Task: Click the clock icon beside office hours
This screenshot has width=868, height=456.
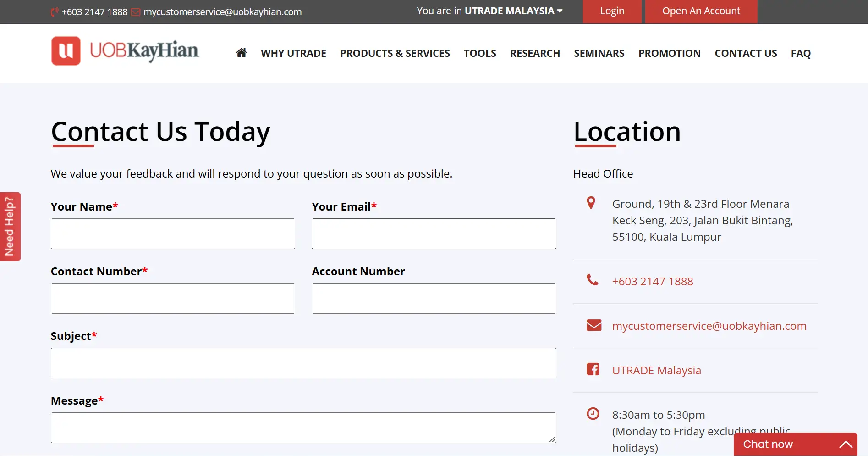Action: (593, 413)
